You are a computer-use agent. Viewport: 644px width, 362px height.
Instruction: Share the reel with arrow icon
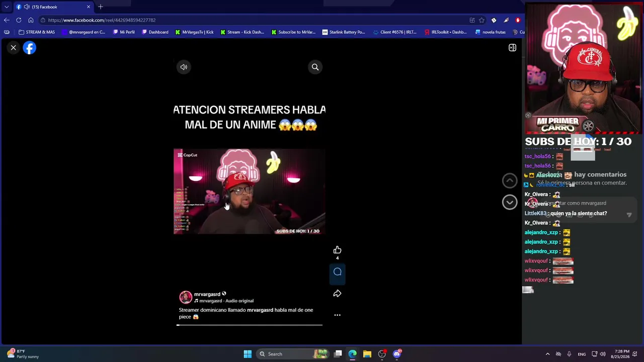point(337,294)
